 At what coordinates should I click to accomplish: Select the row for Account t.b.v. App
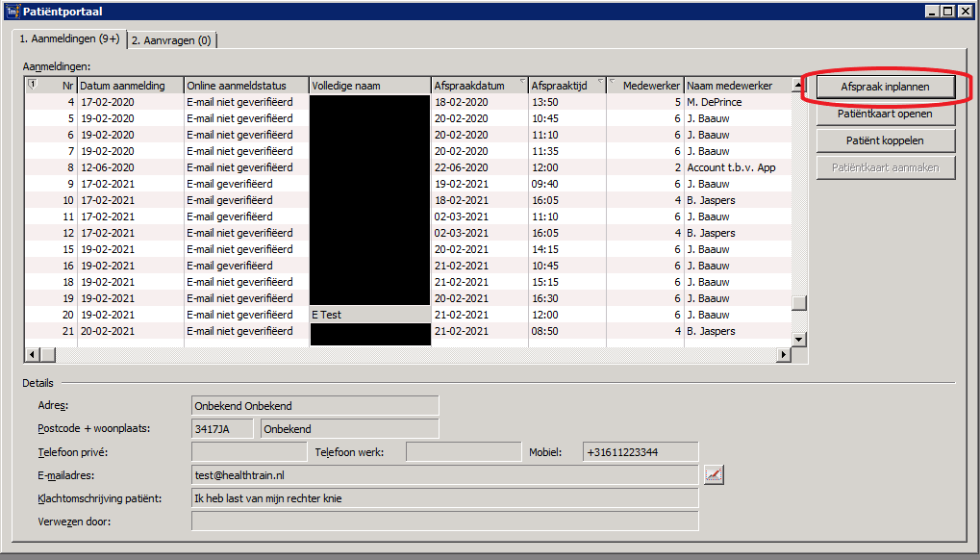731,167
